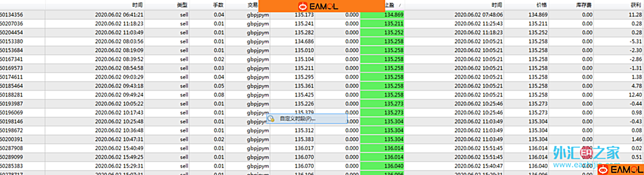
Task: Select order number 50200391
Action: coord(11,139)
